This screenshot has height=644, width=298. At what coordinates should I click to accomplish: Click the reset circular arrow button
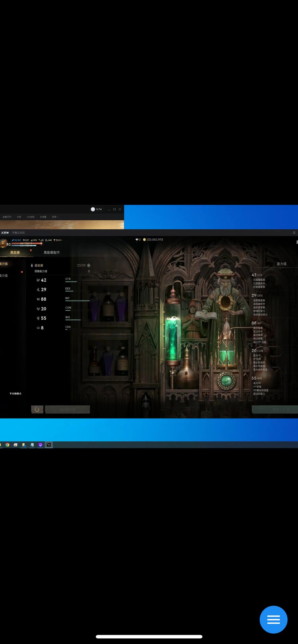pyautogui.click(x=37, y=409)
